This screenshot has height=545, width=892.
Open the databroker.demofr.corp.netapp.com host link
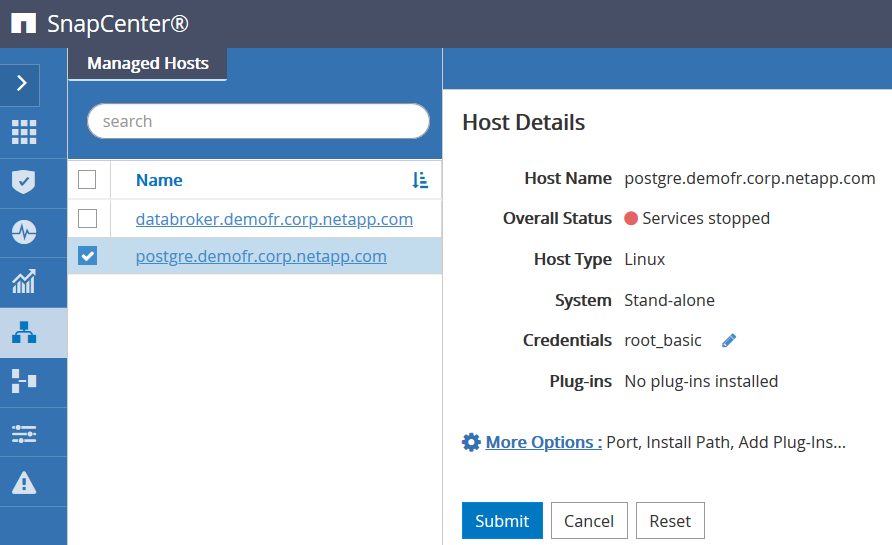click(274, 219)
